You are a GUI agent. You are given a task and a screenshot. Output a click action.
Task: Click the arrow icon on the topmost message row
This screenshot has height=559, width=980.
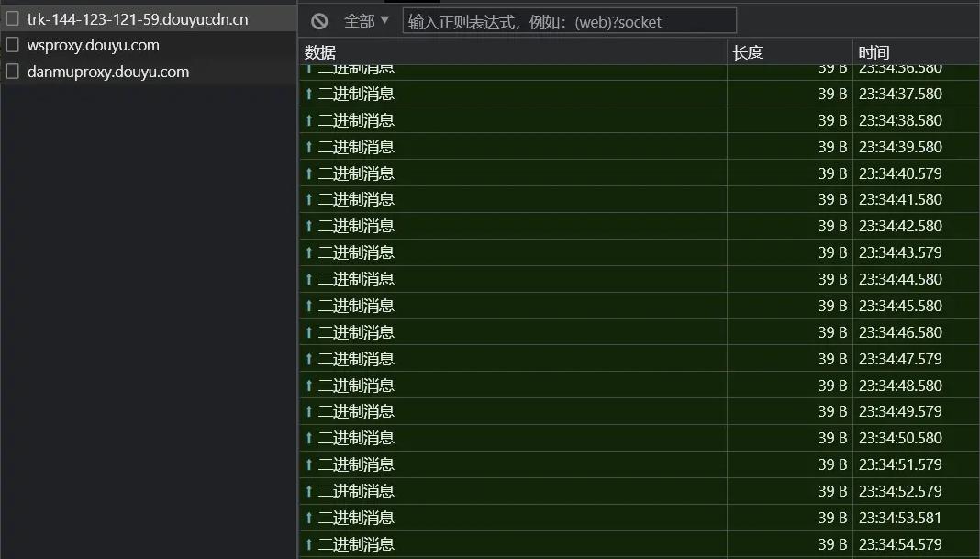click(x=308, y=67)
